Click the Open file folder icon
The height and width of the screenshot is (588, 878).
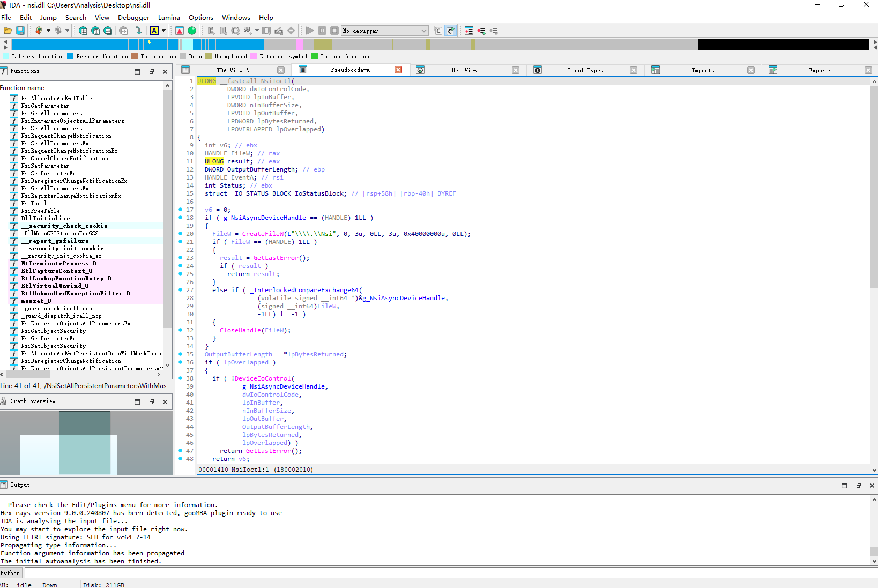coord(8,31)
